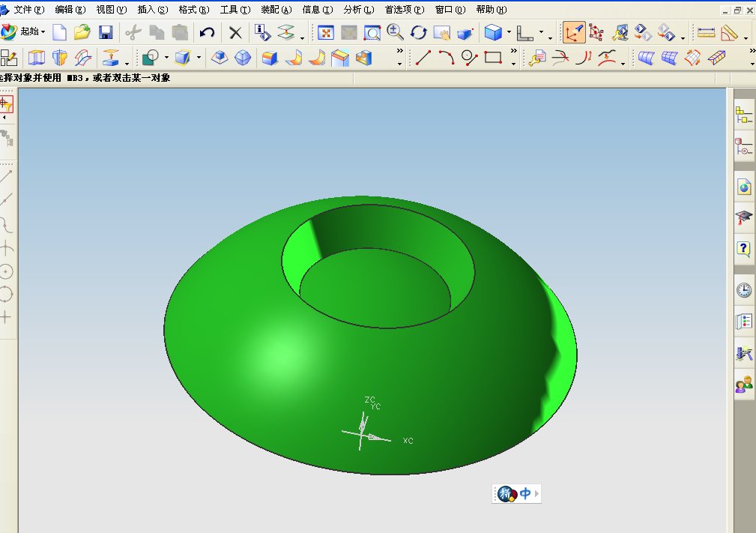Open the 工具(T) Tools menu
The height and width of the screenshot is (533, 756).
coord(235,10)
